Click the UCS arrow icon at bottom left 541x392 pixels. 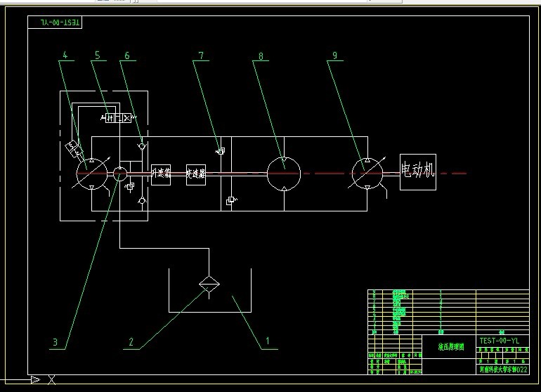tap(35, 380)
